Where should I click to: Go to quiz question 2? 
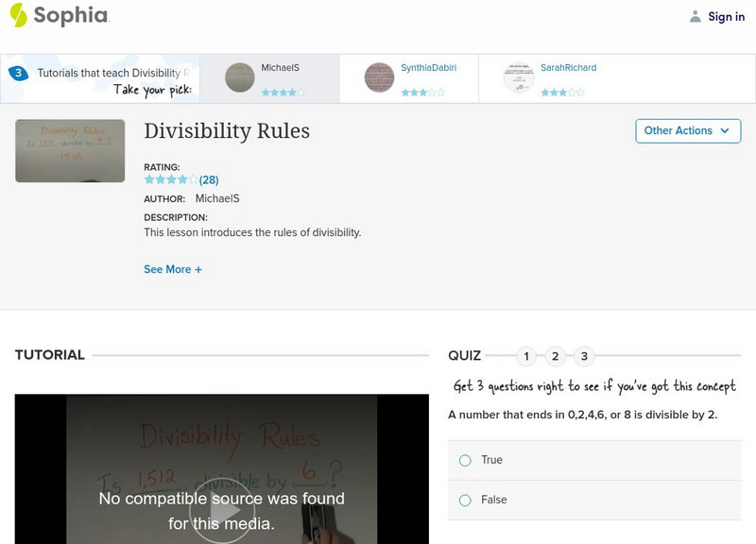click(555, 357)
